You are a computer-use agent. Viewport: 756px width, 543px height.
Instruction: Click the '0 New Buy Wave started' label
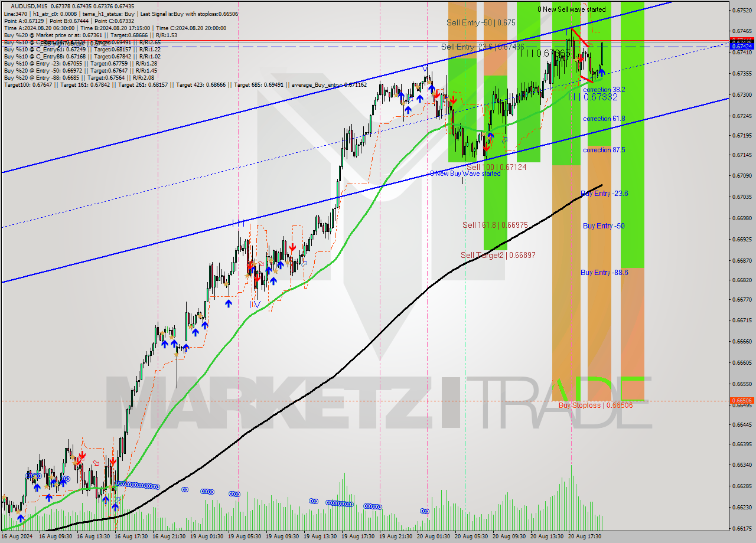point(465,174)
